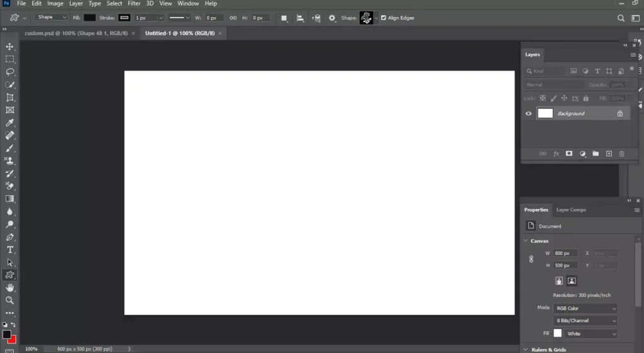Add a layer mask in Layers panel

coord(569,154)
